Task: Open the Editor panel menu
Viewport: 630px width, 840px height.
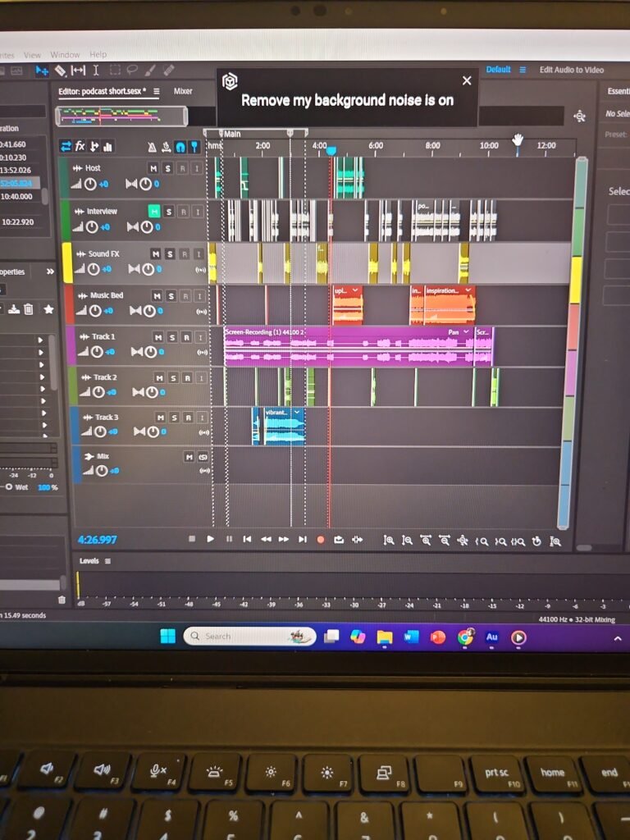Action: (x=157, y=92)
